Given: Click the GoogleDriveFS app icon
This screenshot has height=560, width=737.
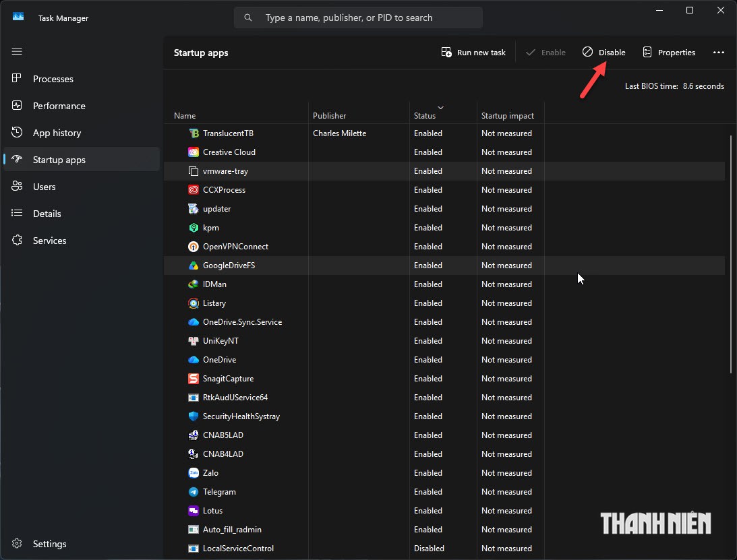Looking at the screenshot, I should tap(193, 266).
